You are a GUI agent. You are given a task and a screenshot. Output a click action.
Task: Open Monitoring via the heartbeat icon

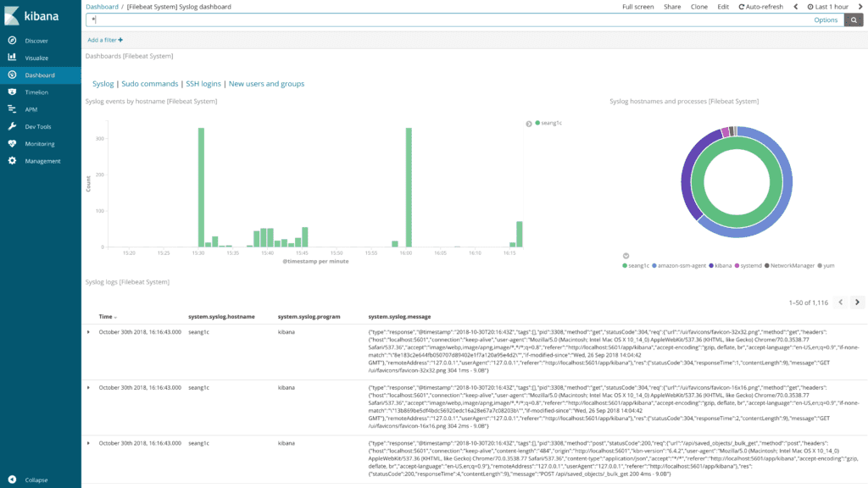point(12,143)
